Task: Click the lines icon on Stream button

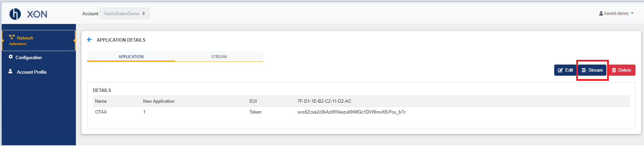Action: pyautogui.click(x=584, y=70)
